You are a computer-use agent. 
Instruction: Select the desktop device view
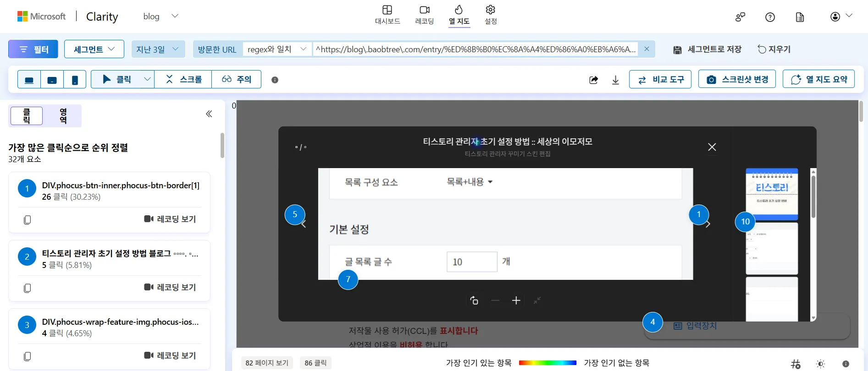pos(29,79)
